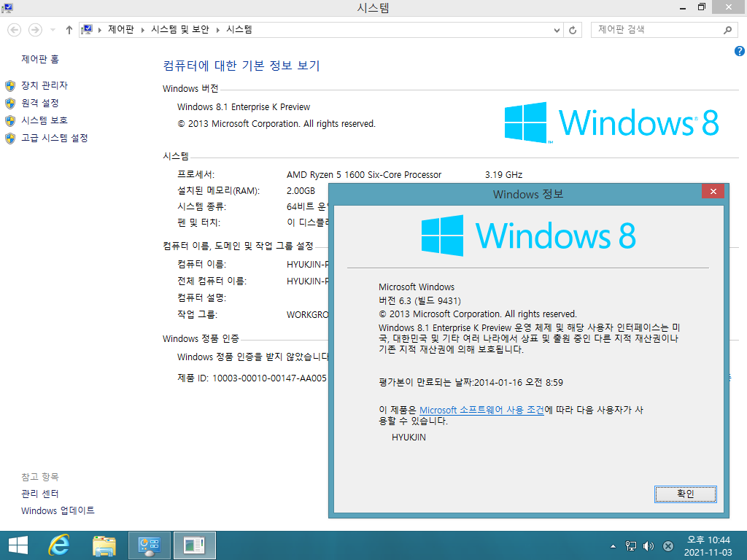Screen dimensions: 747x560
Task: Open address bar history dropdown
Action: click(x=557, y=30)
